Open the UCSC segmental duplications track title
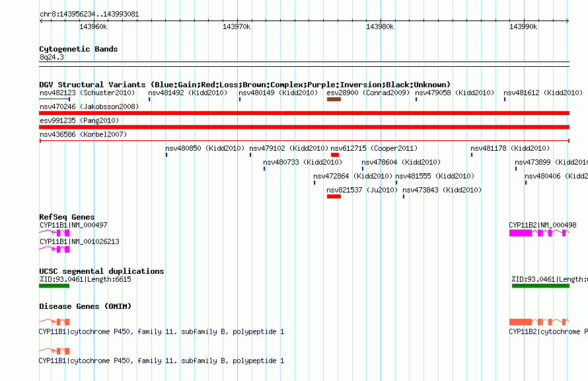Viewport: 588px width, 381px height. [x=102, y=271]
